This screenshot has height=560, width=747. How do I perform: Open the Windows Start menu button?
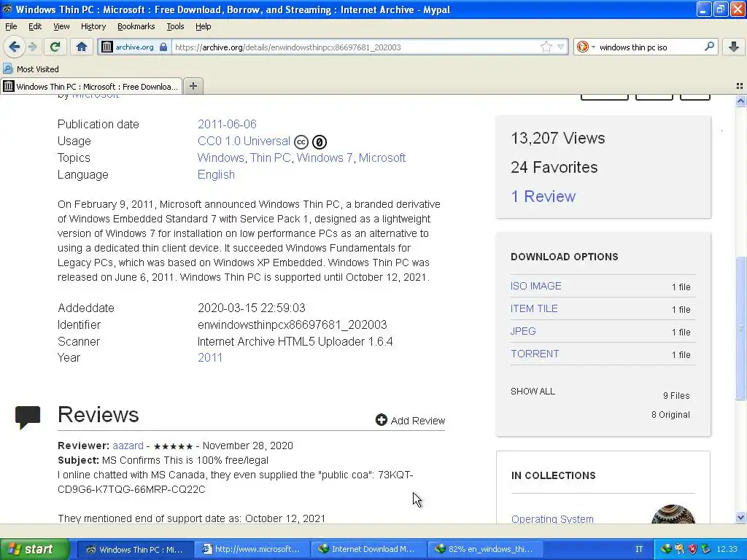(x=34, y=549)
